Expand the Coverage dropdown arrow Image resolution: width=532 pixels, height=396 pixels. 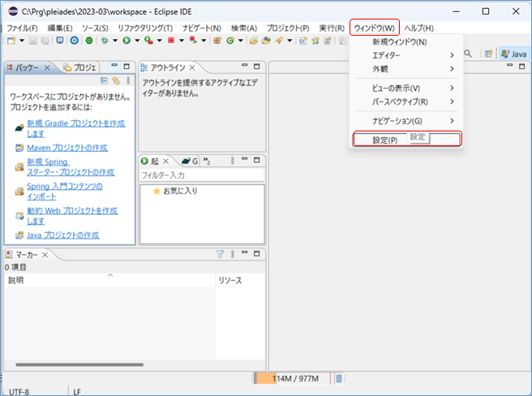[x=160, y=41]
